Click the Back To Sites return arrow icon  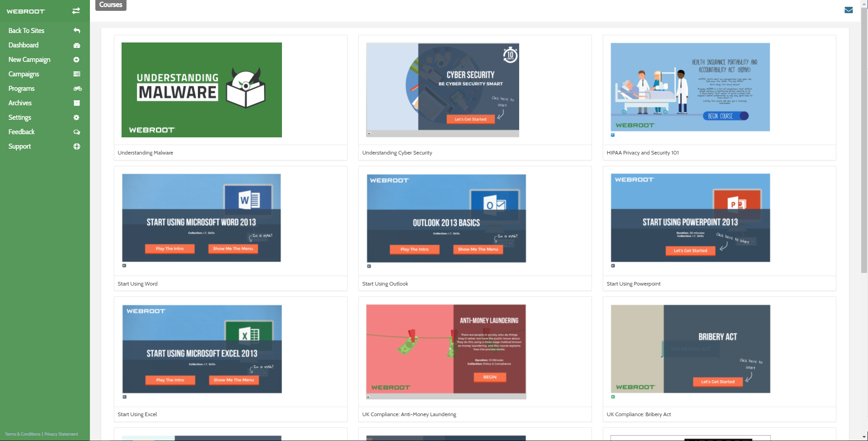click(x=77, y=31)
